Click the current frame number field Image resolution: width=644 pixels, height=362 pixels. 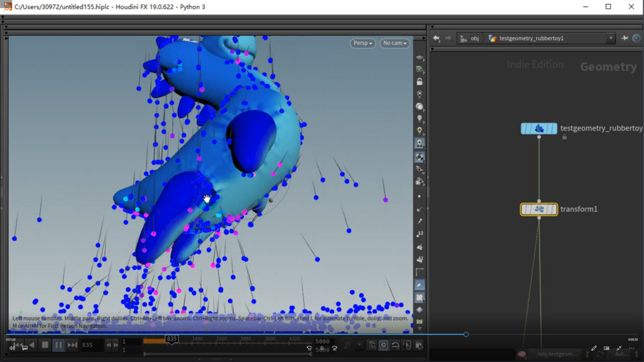tap(91, 345)
